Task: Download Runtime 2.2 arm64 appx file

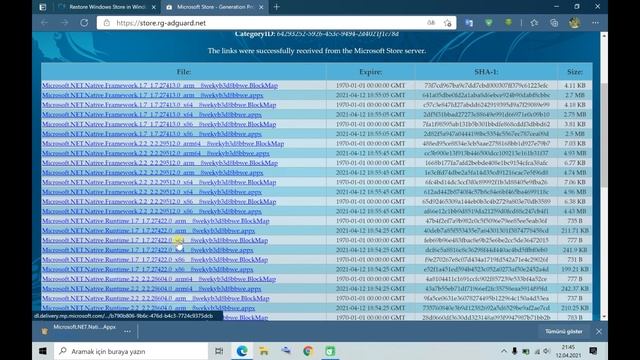Action: point(151,289)
